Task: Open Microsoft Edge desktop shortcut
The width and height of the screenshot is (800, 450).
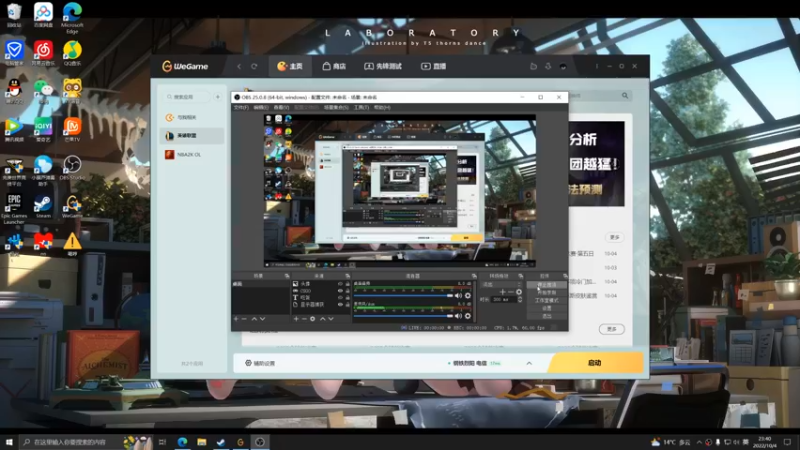Action: click(x=72, y=18)
